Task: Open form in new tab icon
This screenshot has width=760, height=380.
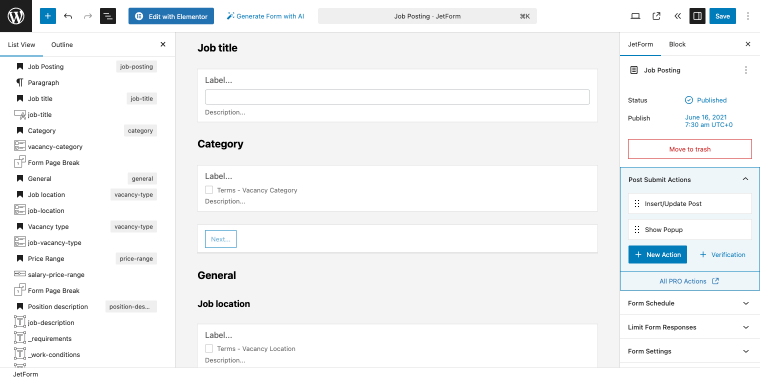Action: (x=656, y=16)
